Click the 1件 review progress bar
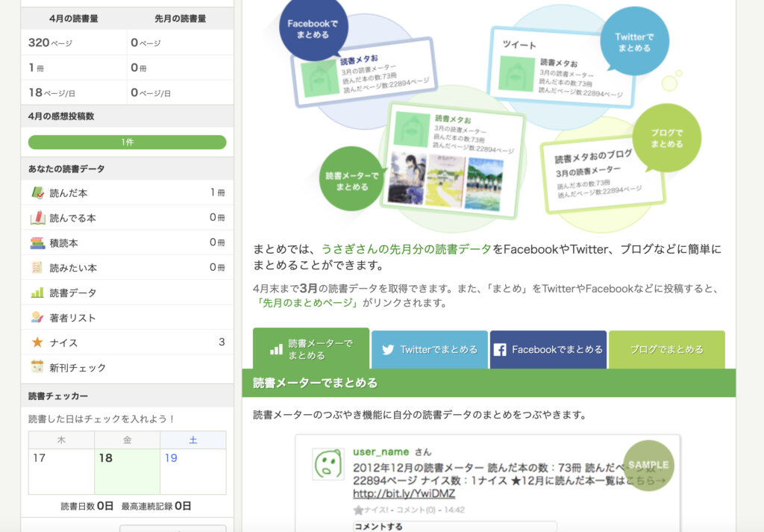This screenshot has height=532, width=764. click(127, 143)
